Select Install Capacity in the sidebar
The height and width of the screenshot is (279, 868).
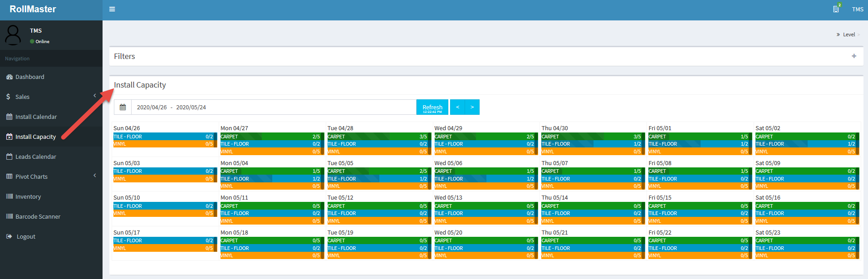click(35, 137)
